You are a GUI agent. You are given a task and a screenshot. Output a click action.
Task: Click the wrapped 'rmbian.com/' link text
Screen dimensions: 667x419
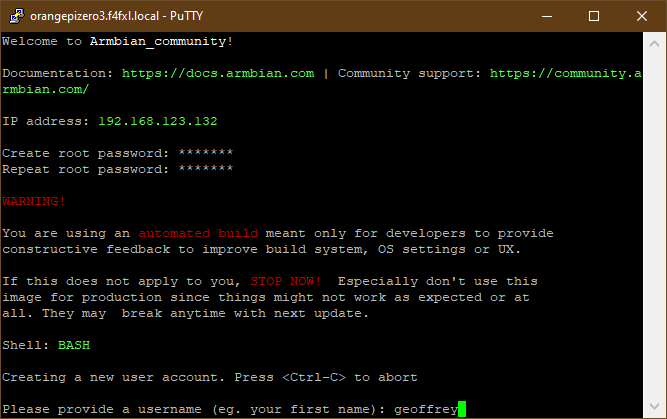coord(46,90)
